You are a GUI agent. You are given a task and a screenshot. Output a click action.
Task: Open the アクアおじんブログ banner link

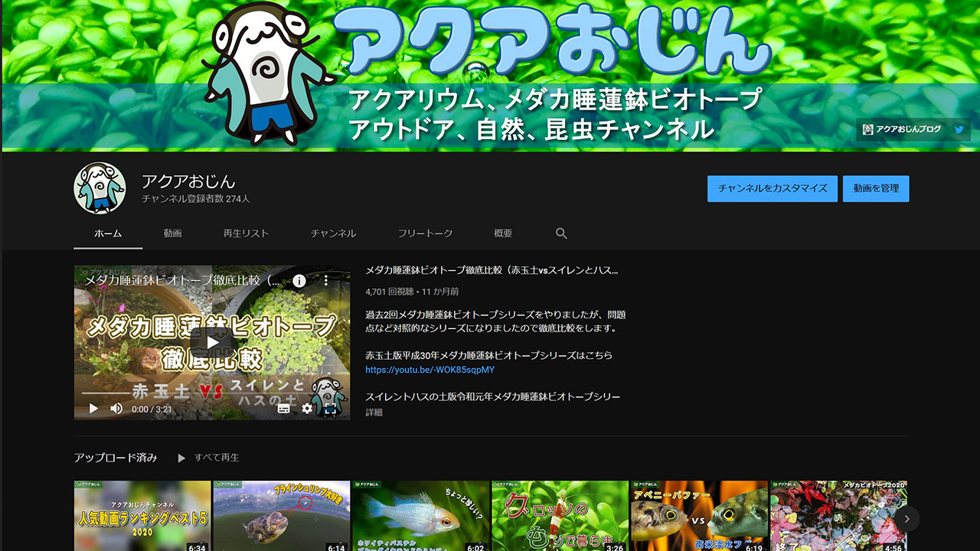pyautogui.click(x=902, y=129)
